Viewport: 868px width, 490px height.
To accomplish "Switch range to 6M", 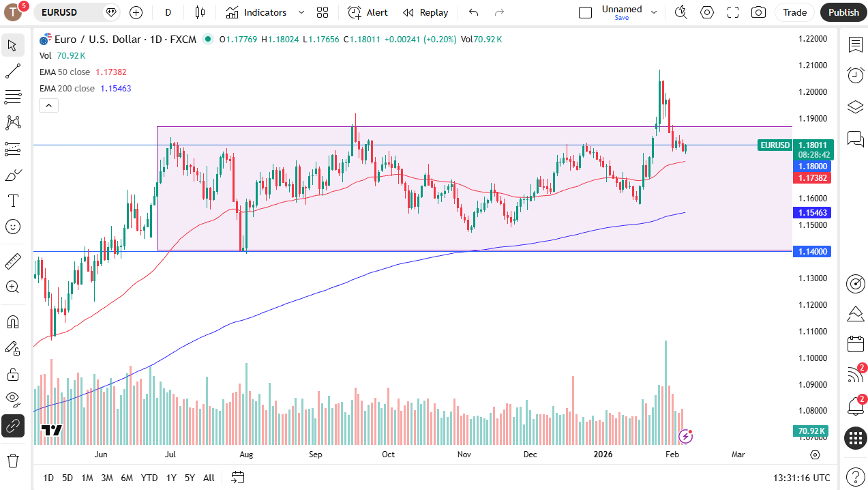I will pyautogui.click(x=127, y=478).
